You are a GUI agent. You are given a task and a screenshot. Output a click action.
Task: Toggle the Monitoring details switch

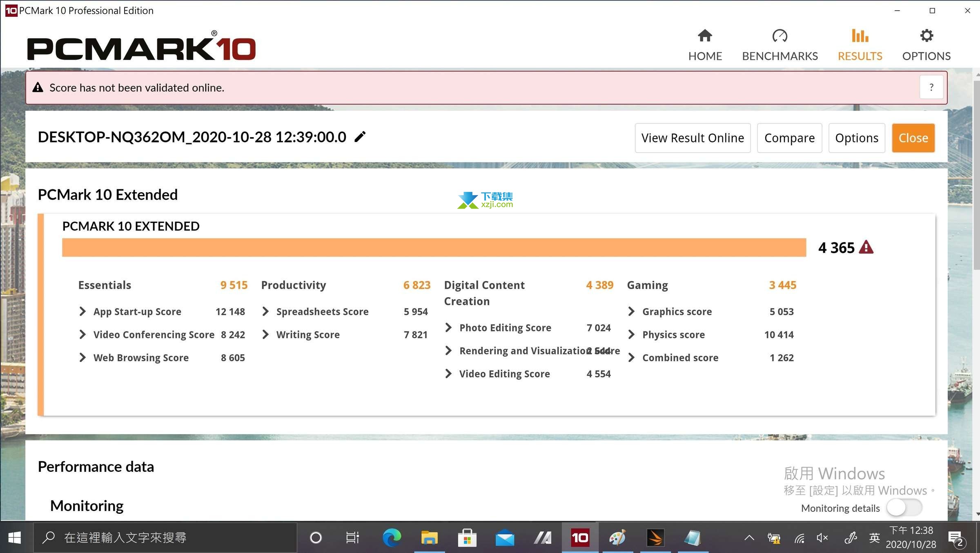pos(904,508)
